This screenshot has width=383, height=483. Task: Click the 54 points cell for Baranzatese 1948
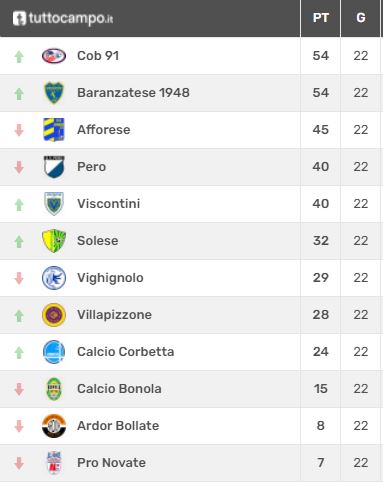coord(321,93)
